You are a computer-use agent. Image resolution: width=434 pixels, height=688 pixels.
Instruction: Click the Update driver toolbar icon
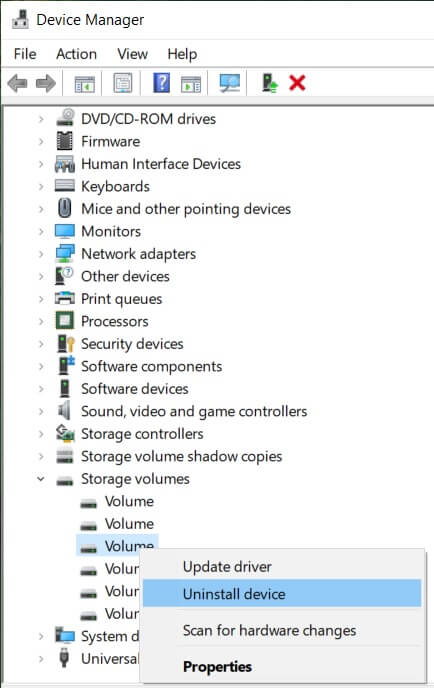click(269, 82)
